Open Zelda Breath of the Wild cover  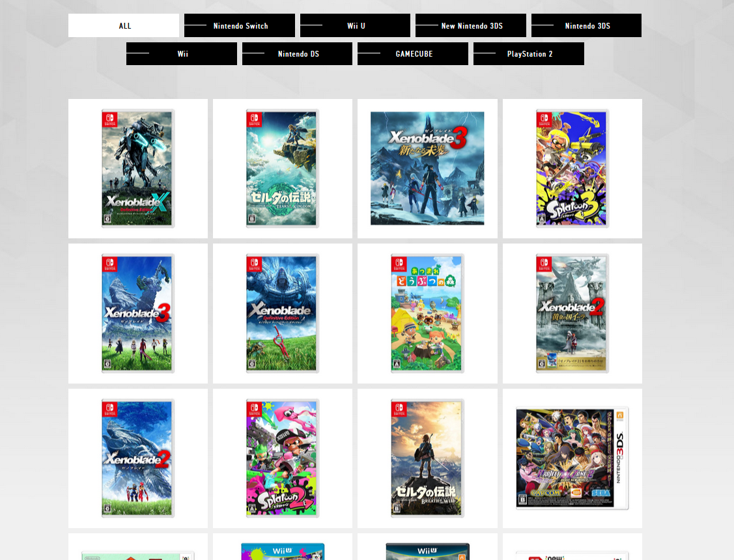tap(427, 458)
